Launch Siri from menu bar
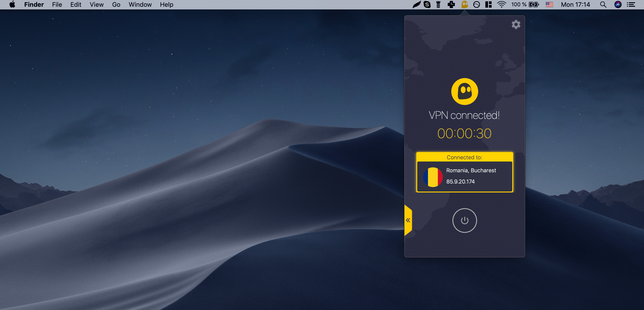This screenshot has width=644, height=310. pos(618,4)
